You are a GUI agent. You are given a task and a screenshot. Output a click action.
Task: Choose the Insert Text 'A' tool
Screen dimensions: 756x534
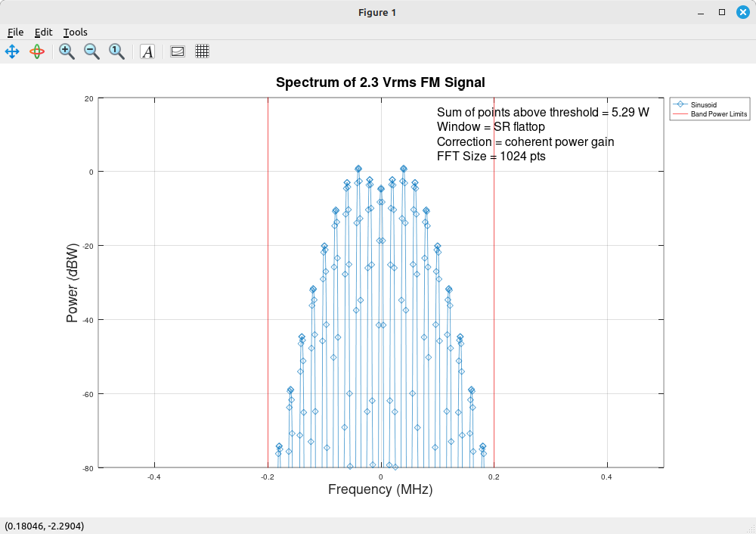(x=147, y=51)
